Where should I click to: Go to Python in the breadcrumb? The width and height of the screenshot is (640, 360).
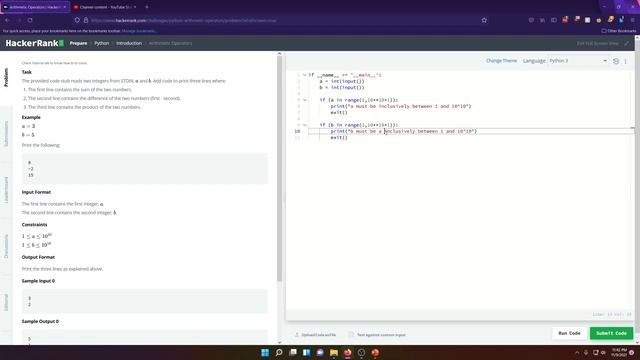coord(102,43)
